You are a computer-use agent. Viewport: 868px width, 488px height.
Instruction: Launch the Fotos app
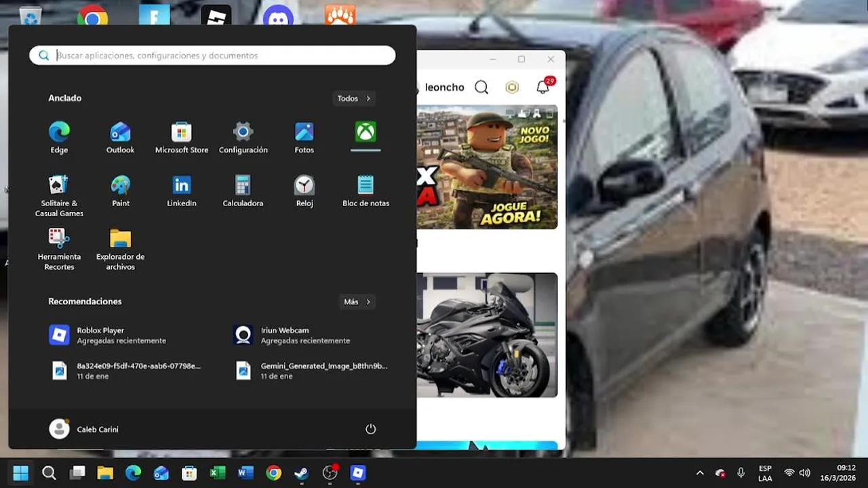click(304, 138)
